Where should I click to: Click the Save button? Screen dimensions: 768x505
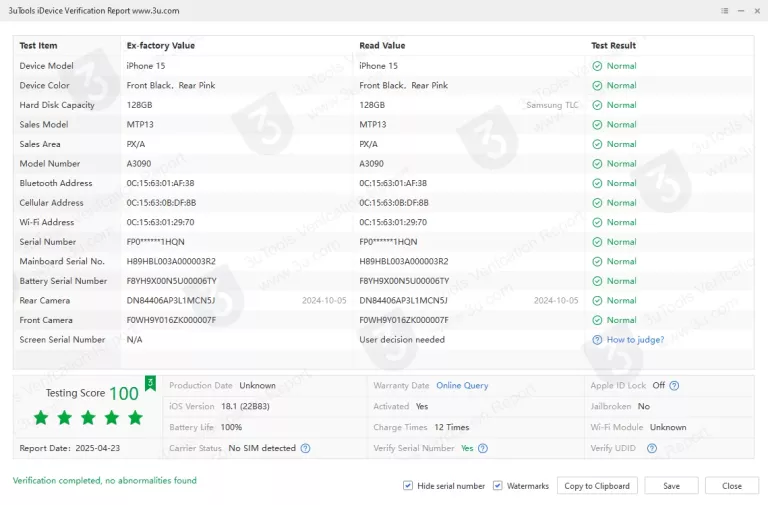(x=672, y=486)
